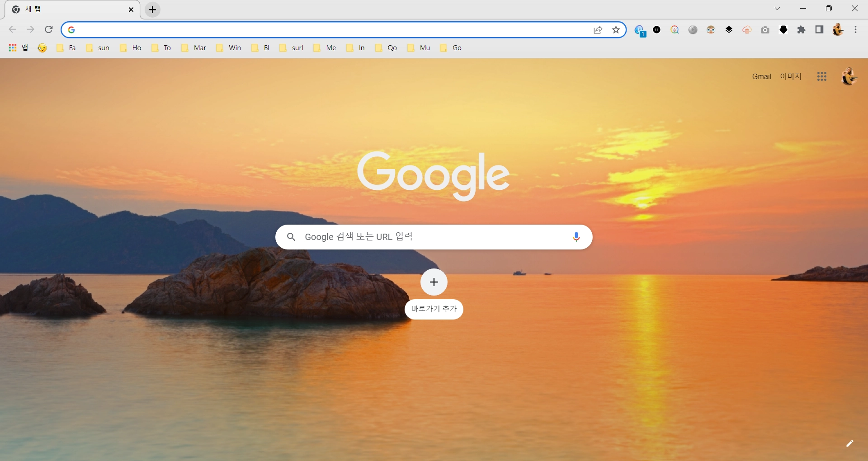Open the Chrome profile avatar in toolbar

pyautogui.click(x=838, y=30)
